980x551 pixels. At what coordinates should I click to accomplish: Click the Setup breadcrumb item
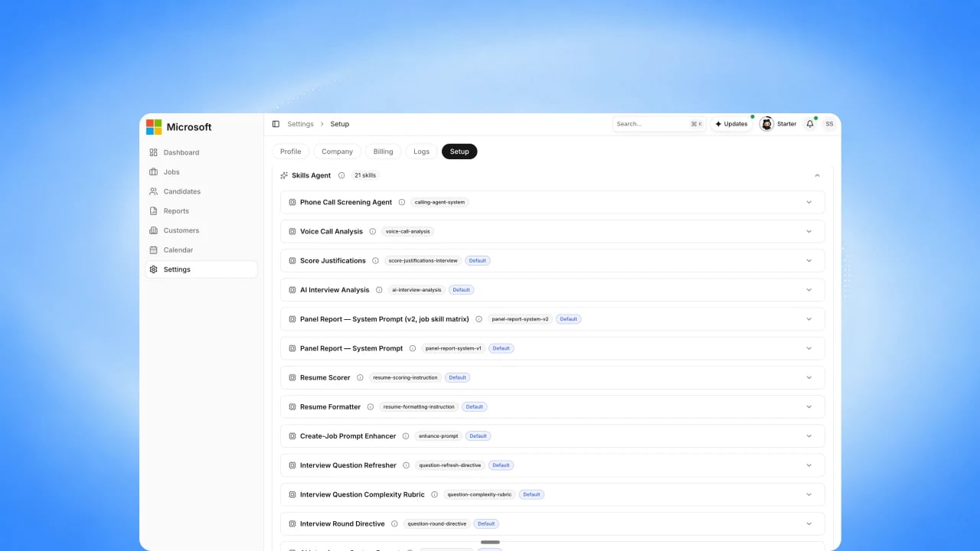(x=340, y=124)
